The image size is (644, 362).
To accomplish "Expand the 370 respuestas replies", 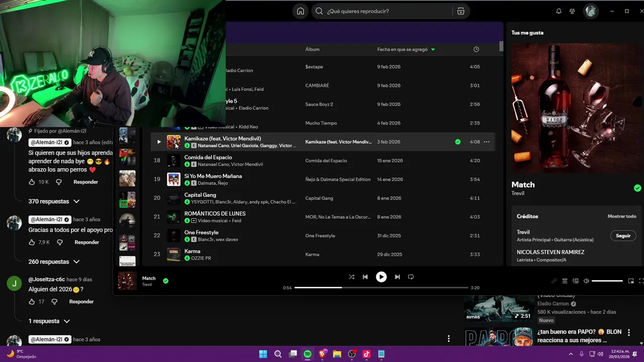I will click(x=54, y=202).
